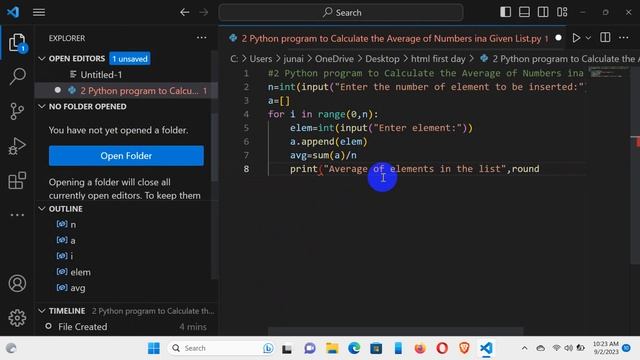The width and height of the screenshot is (640, 360).
Task: Split the editor to the right
Action: pos(605,38)
